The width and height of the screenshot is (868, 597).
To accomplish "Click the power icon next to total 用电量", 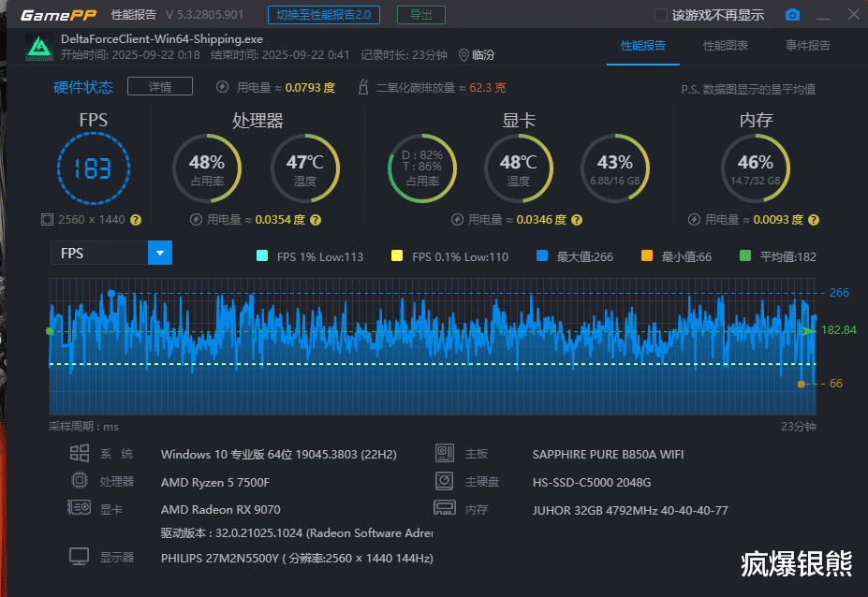I will click(222, 87).
